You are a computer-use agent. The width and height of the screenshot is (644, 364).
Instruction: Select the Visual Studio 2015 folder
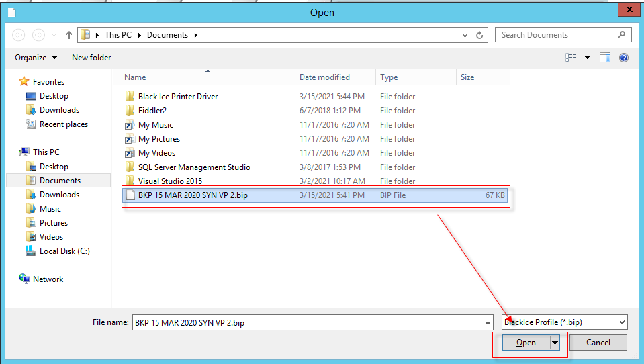[x=170, y=181]
